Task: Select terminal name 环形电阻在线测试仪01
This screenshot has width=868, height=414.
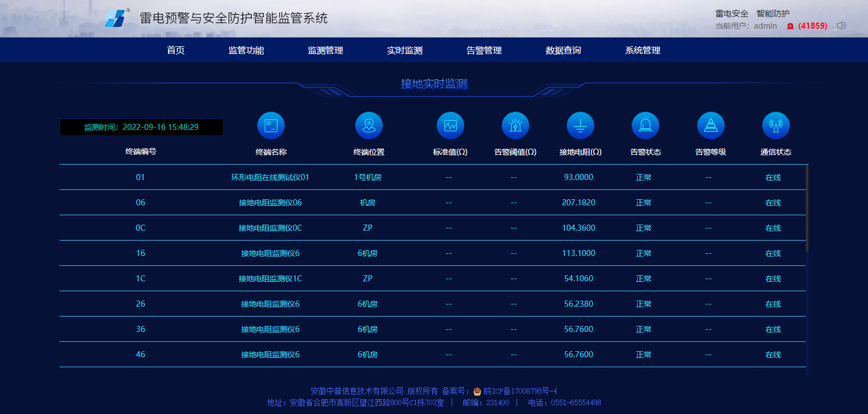Action: tap(270, 177)
